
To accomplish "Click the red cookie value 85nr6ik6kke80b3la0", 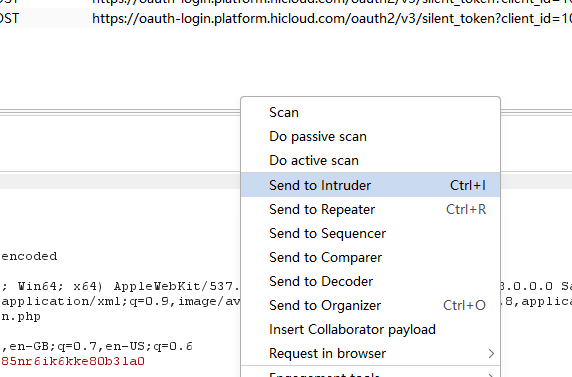I will coord(73,361).
